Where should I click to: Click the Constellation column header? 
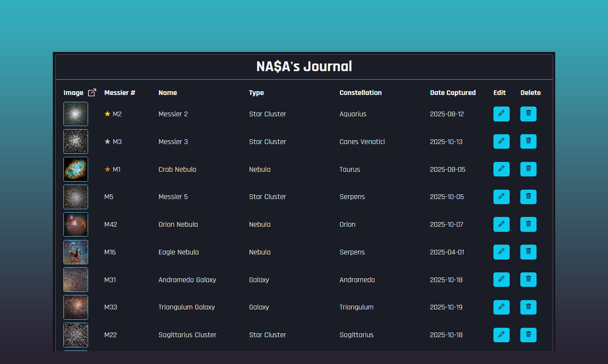[360, 93]
